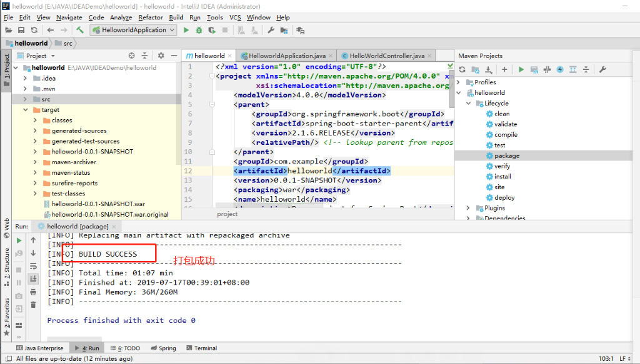
Task: Collapse the Lifecycle node in Maven
Action: tap(469, 104)
